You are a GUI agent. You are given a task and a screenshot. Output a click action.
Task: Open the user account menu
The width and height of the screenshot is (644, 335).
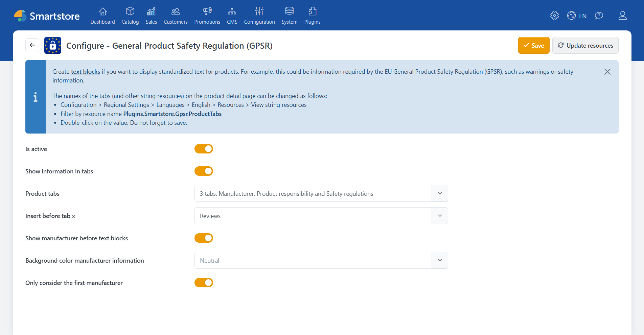[x=623, y=16]
